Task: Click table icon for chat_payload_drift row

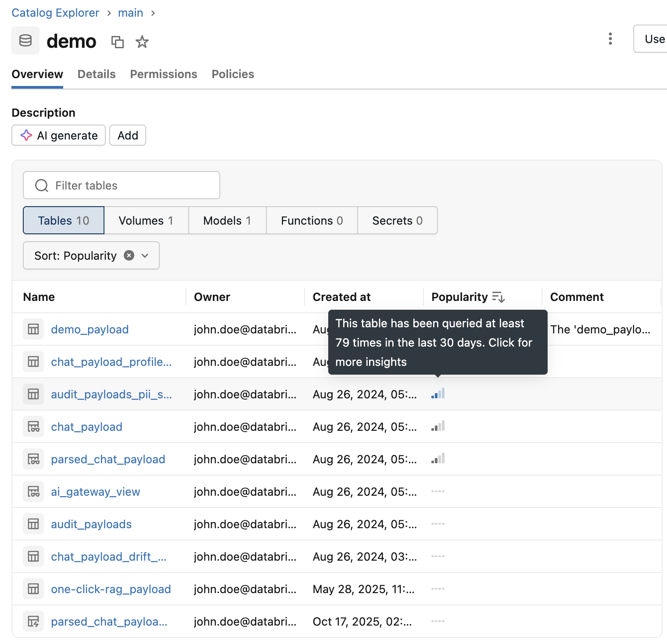Action: 33,557
